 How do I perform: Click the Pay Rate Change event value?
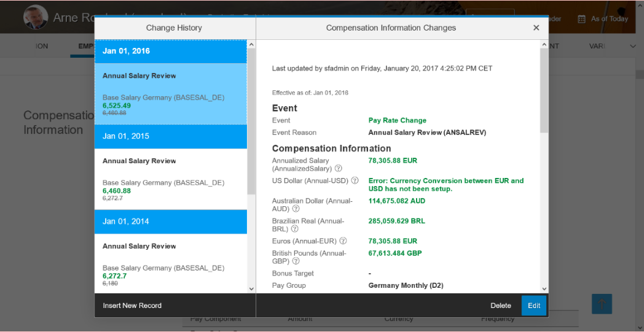pos(398,121)
